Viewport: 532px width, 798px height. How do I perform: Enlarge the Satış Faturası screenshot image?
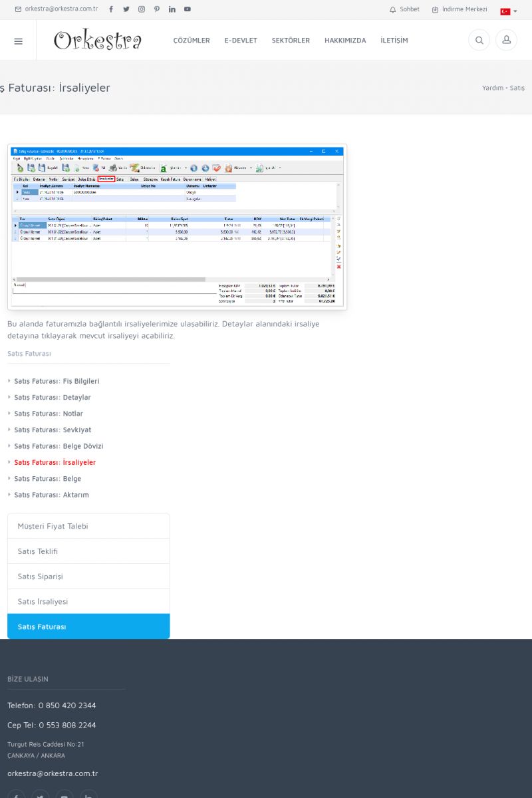[x=177, y=227]
